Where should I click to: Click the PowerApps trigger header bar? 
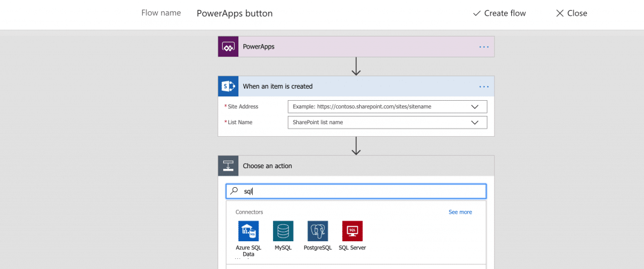tap(356, 47)
